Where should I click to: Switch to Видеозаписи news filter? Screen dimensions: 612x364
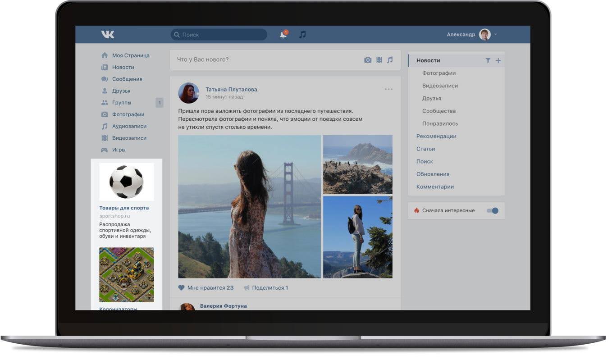point(439,86)
